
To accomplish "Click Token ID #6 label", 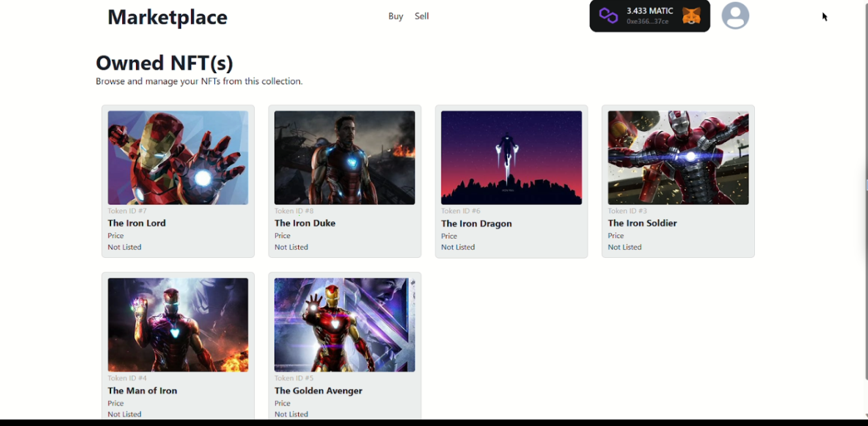I will tap(461, 211).
